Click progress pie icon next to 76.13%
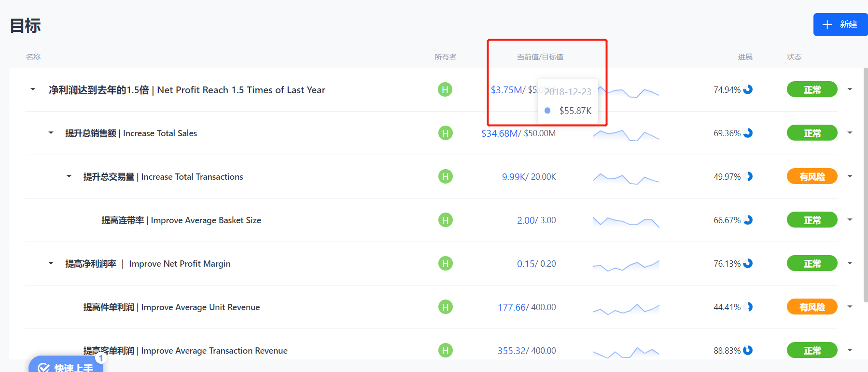 point(748,263)
